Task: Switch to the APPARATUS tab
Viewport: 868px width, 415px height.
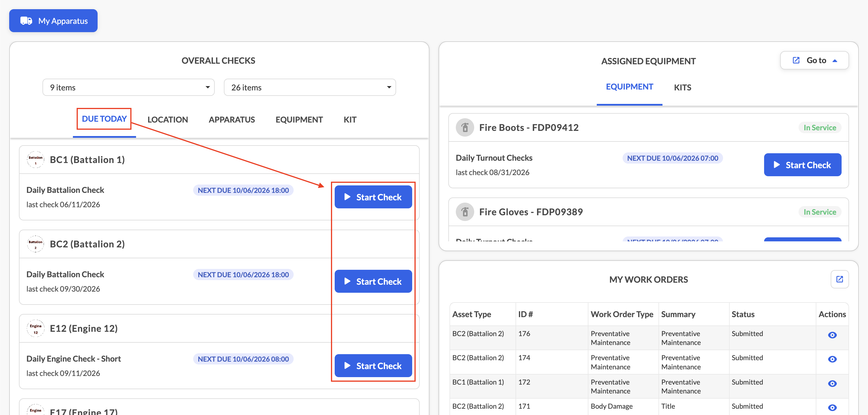Action: (231, 120)
